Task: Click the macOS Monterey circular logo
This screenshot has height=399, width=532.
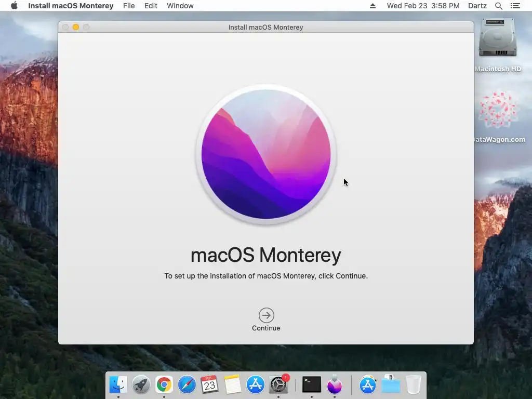Action: point(266,154)
